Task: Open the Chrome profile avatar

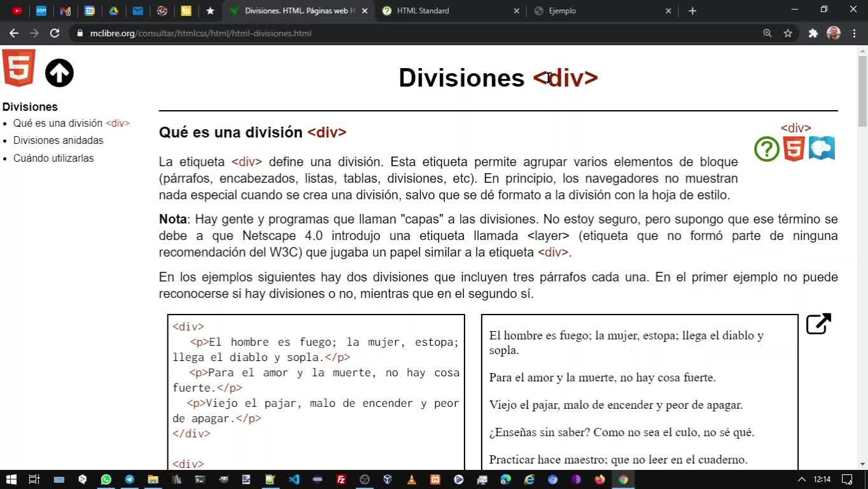Action: coord(834,33)
